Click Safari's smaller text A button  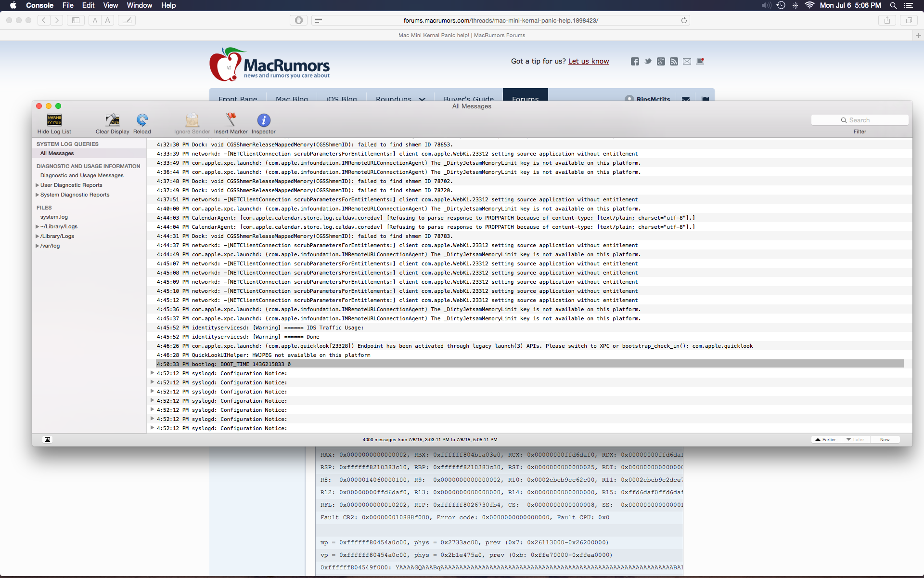coord(95,20)
